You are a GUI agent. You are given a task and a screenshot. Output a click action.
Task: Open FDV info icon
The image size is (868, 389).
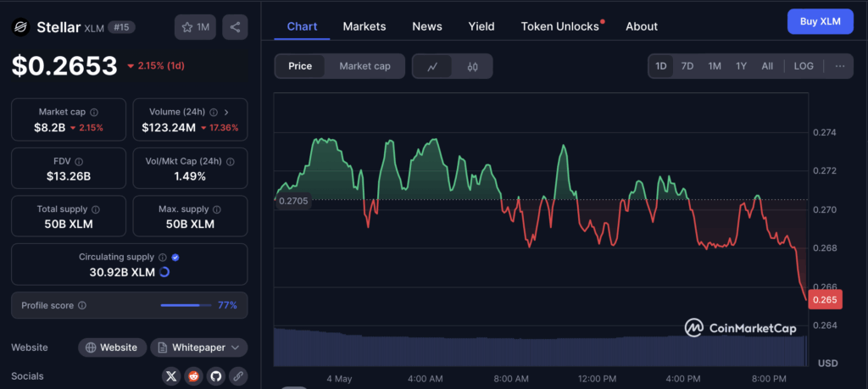79,162
